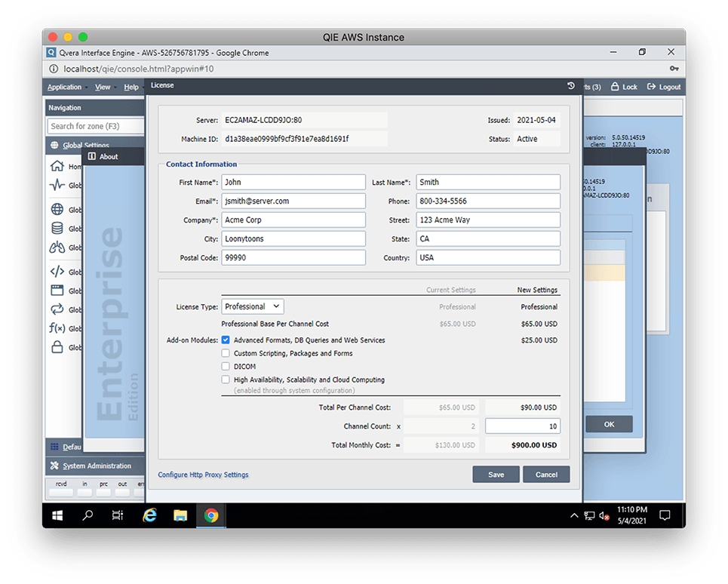This screenshot has width=728, height=584.
Task: Show hidden system tray icons
Action: tap(574, 515)
